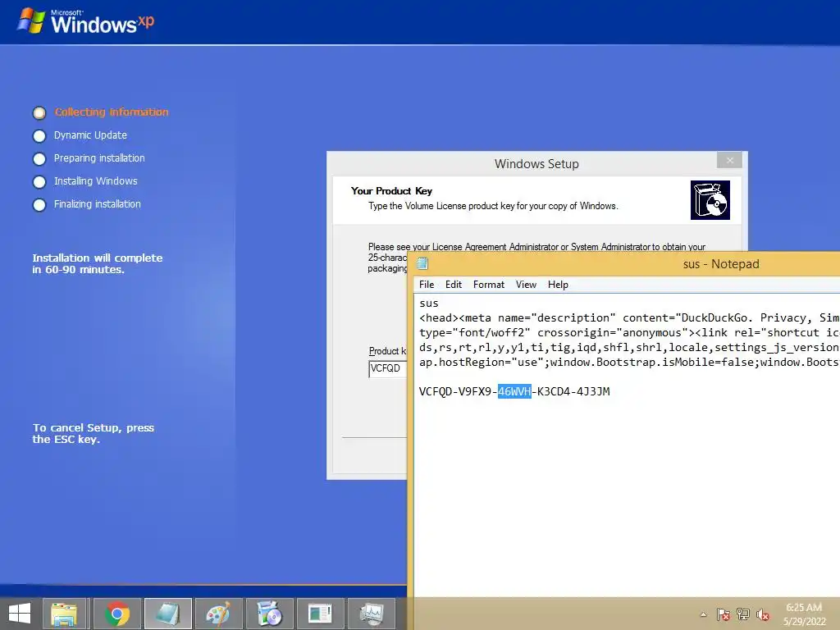Close the Windows Setup dialog
The image size is (840, 630).
[x=729, y=160]
